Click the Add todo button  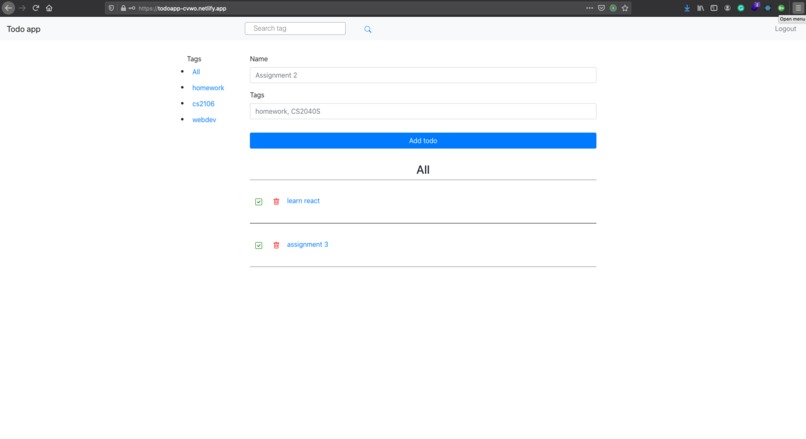tap(423, 140)
